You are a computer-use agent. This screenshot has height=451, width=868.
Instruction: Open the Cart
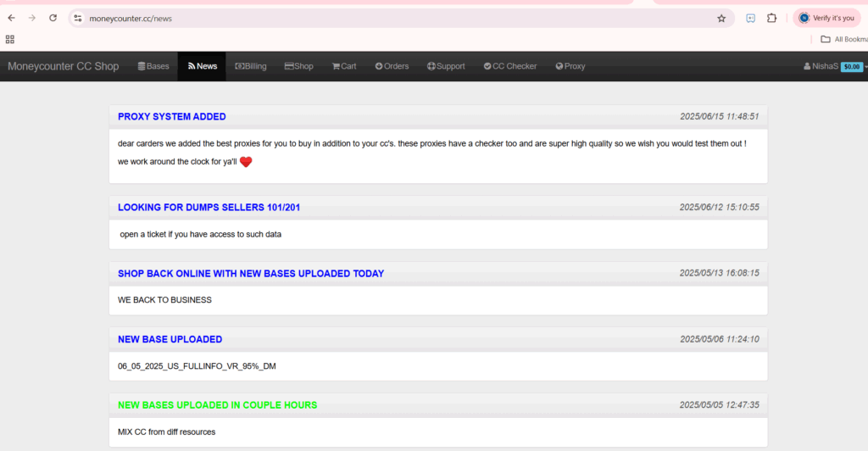click(x=344, y=66)
